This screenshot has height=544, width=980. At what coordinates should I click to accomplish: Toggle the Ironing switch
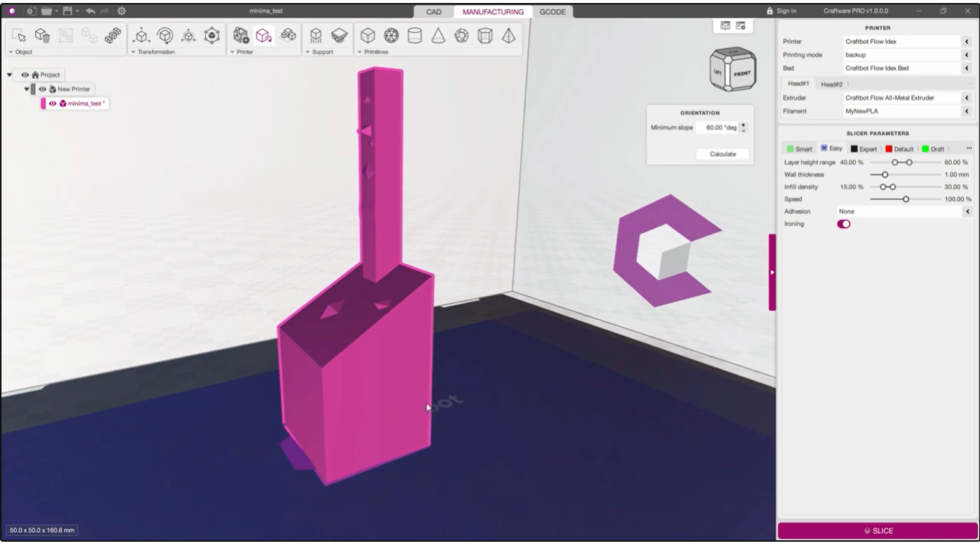click(x=844, y=224)
